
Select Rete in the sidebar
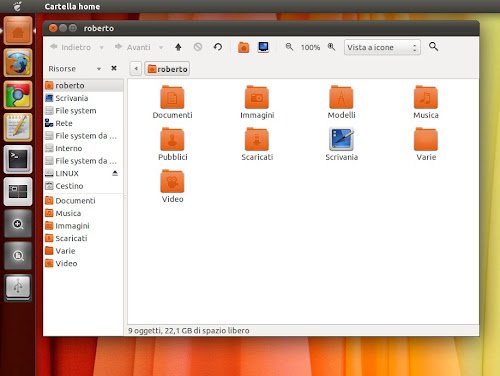[83, 123]
